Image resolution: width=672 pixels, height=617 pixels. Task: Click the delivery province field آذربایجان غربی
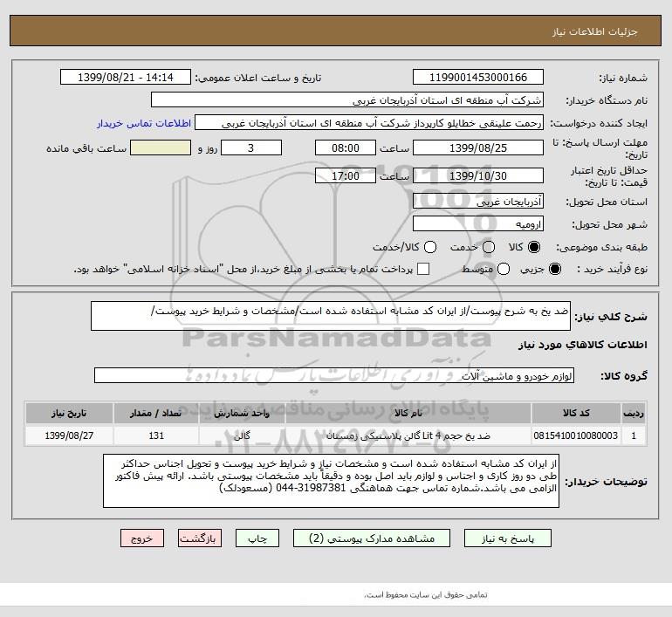coord(478,201)
